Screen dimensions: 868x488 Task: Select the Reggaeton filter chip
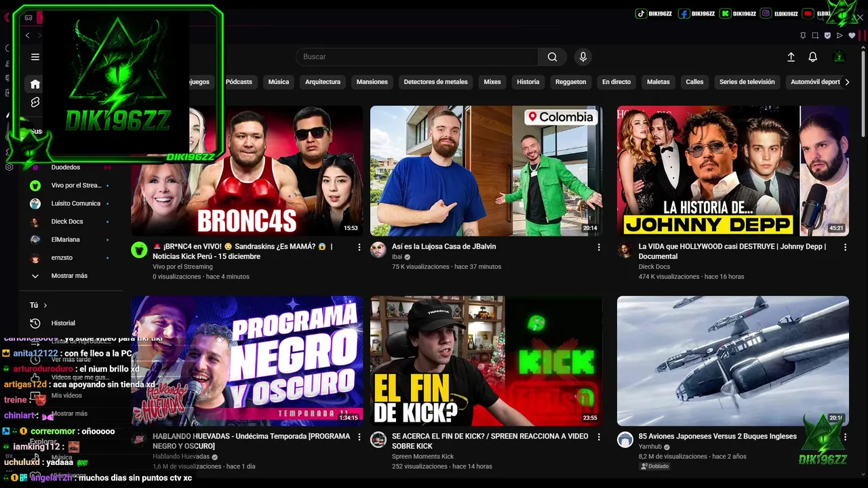click(x=571, y=82)
